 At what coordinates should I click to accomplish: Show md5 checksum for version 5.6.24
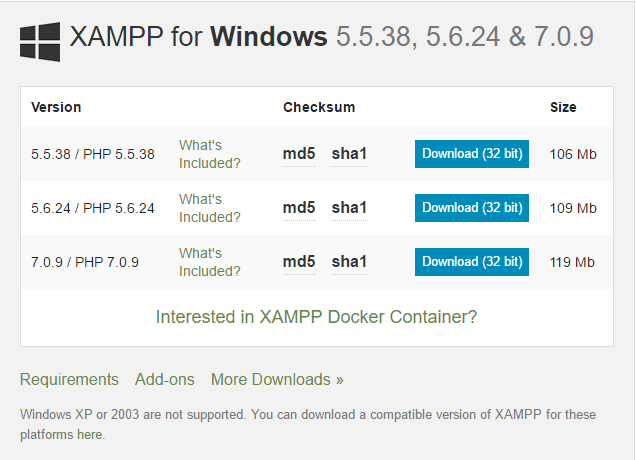[x=299, y=208]
